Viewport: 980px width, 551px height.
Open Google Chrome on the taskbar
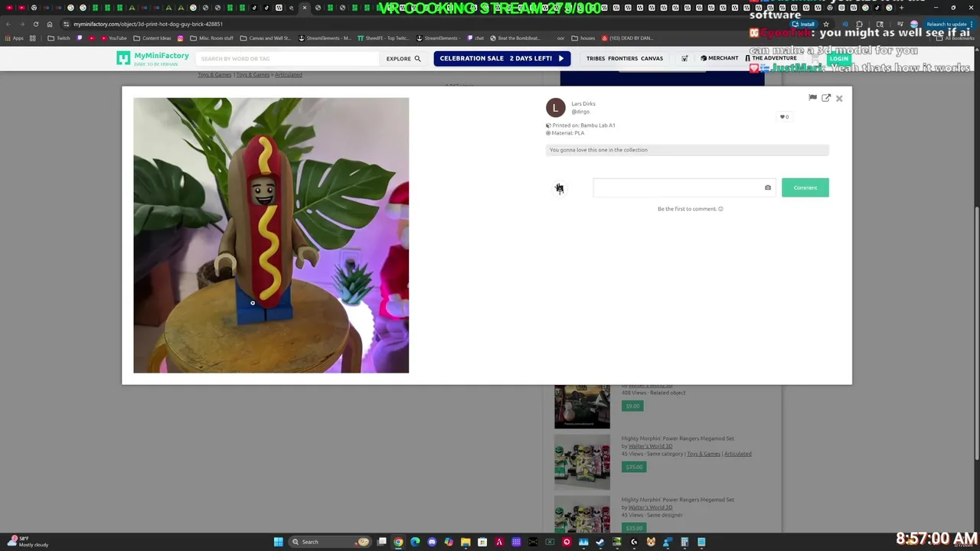click(398, 542)
